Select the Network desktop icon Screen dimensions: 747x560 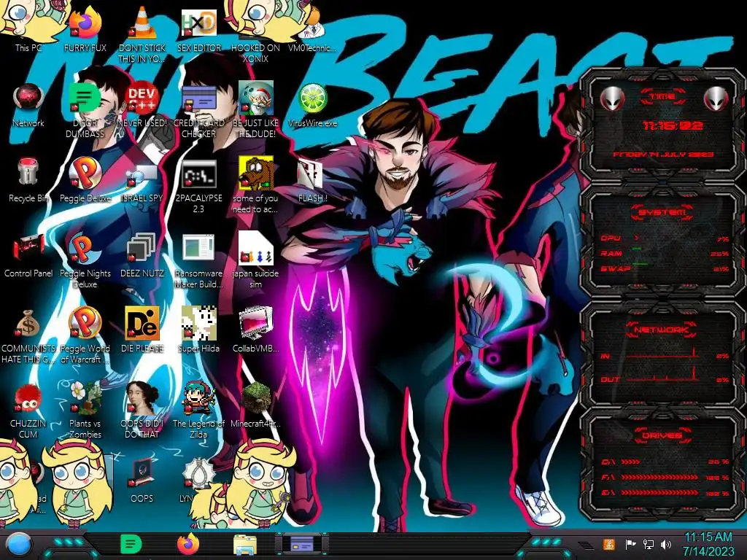pyautogui.click(x=28, y=105)
